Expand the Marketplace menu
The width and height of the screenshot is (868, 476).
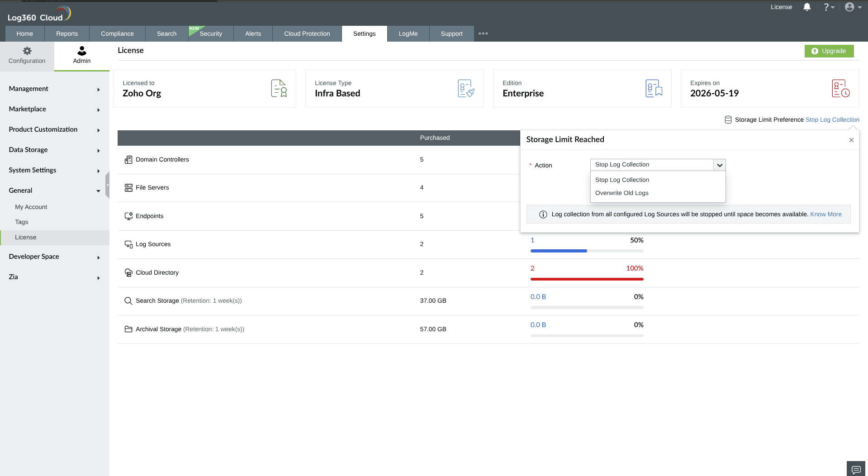coord(54,109)
